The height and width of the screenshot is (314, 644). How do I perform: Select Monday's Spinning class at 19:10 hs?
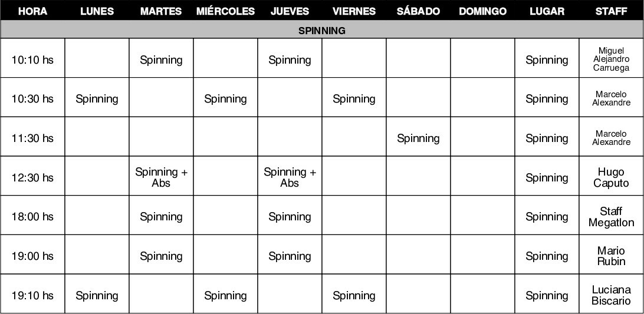(x=97, y=295)
